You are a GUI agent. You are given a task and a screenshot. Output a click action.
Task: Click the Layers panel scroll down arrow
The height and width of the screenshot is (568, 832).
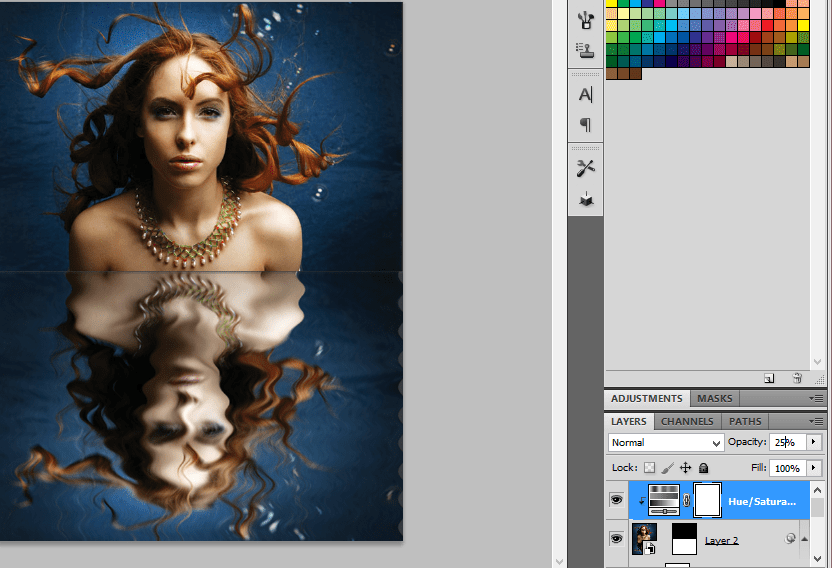(817, 558)
